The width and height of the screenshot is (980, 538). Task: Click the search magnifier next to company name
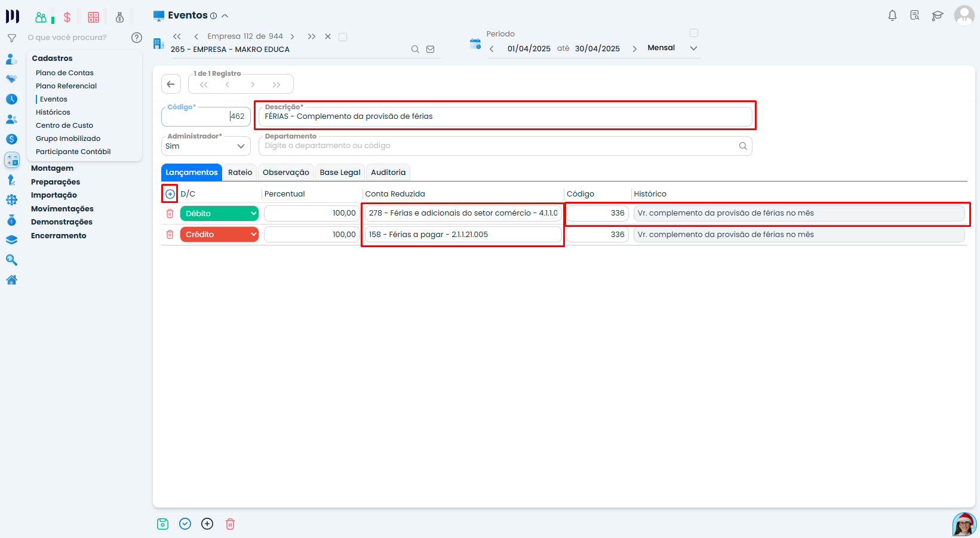click(415, 50)
